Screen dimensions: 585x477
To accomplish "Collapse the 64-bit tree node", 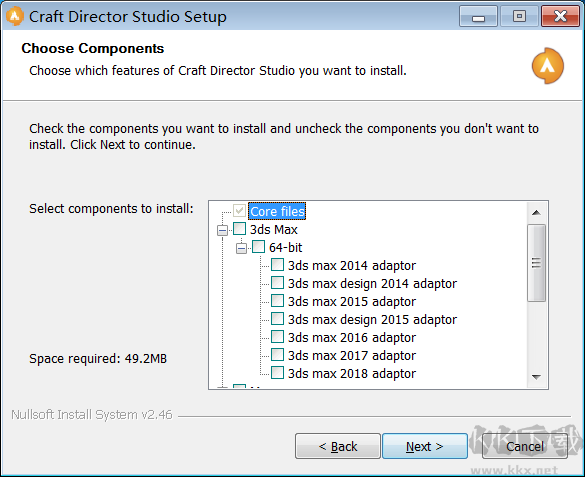I will pos(241,248).
